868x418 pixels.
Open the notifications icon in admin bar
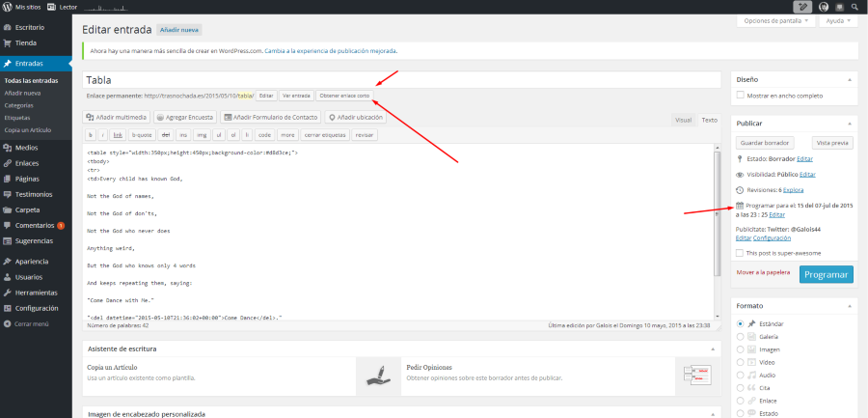pos(839,6)
